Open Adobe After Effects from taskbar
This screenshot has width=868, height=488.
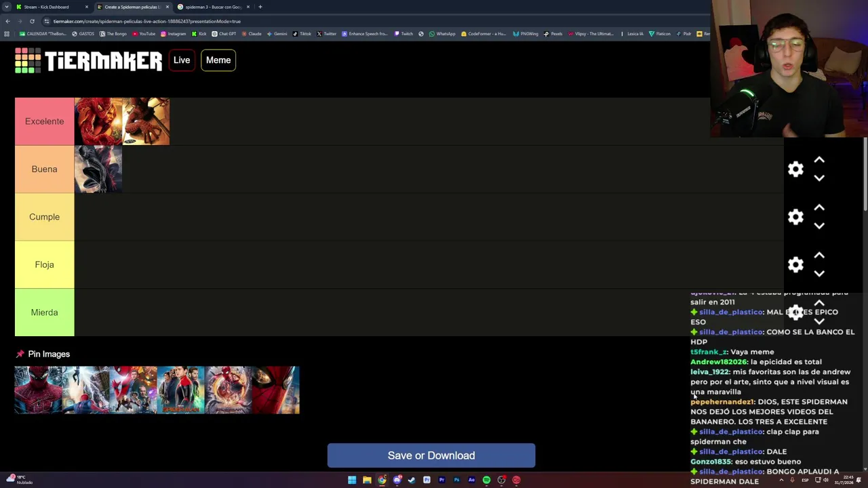pos(471,480)
